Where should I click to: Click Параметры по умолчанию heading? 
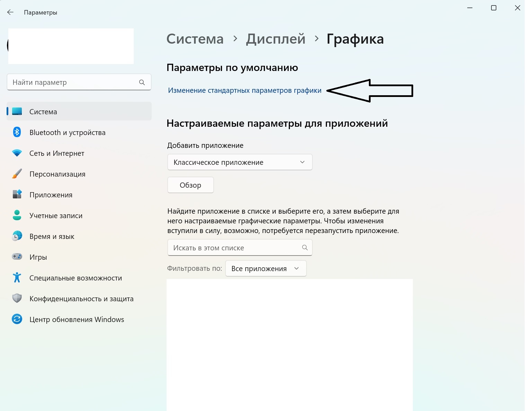point(232,68)
